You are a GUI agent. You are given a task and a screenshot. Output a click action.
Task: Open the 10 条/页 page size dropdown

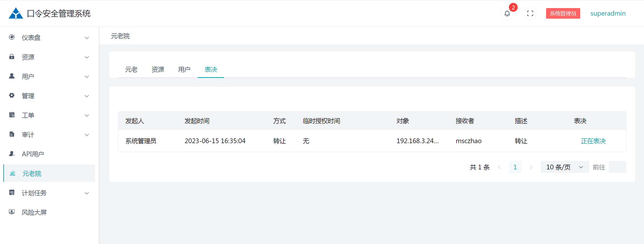565,167
